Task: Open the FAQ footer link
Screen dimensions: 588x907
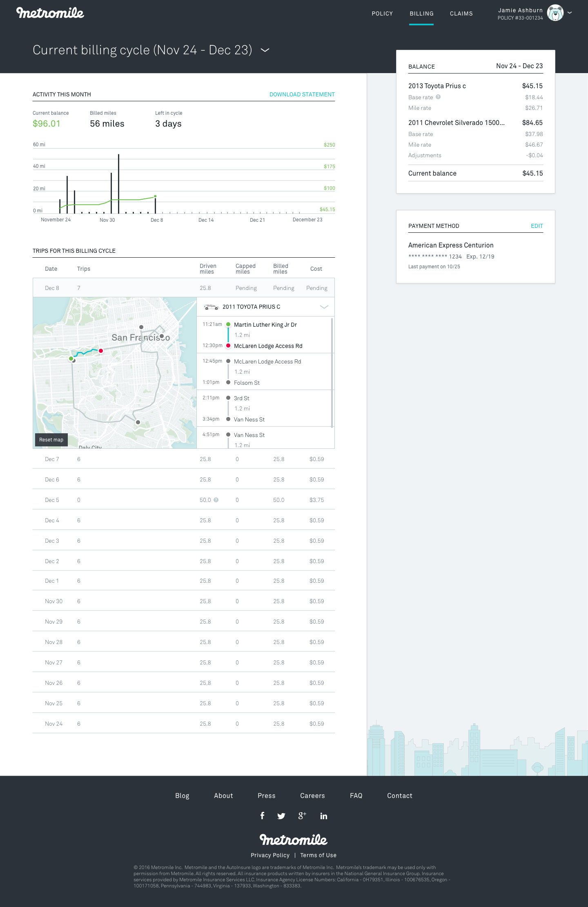Action: click(x=356, y=796)
